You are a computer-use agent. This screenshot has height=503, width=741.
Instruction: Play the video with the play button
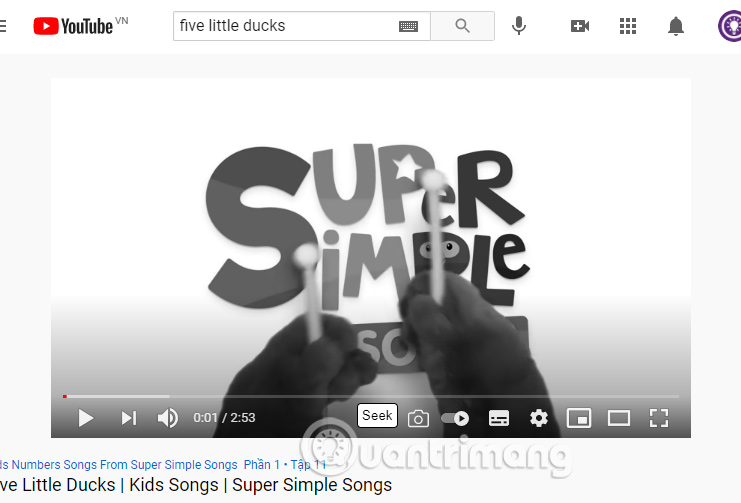click(x=86, y=418)
